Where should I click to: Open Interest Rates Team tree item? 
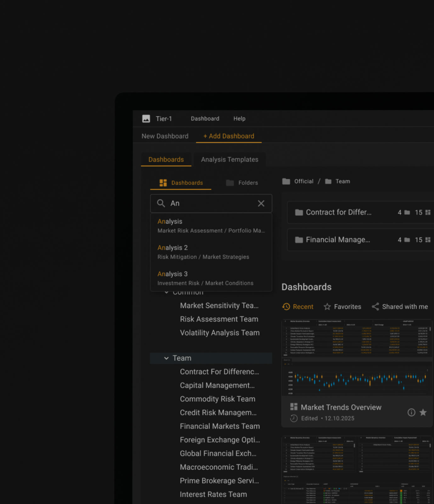[213, 494]
